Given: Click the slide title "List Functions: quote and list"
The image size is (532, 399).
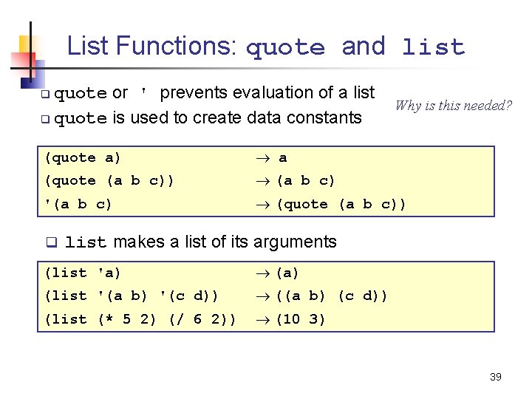Looking at the screenshot, I should click(266, 47).
